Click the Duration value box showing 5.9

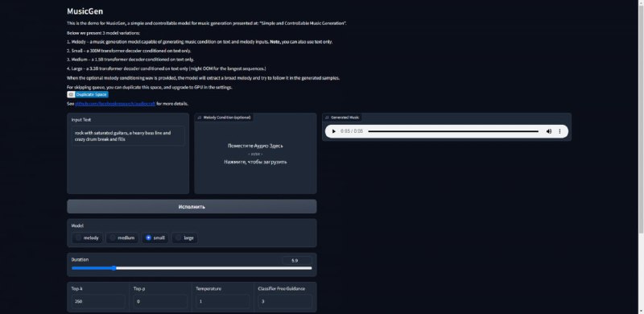pos(296,261)
